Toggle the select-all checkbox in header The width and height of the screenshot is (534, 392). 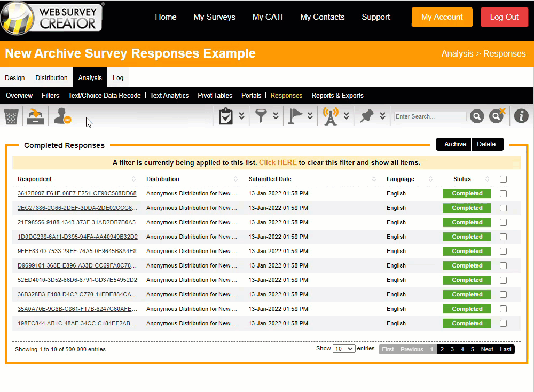click(503, 179)
